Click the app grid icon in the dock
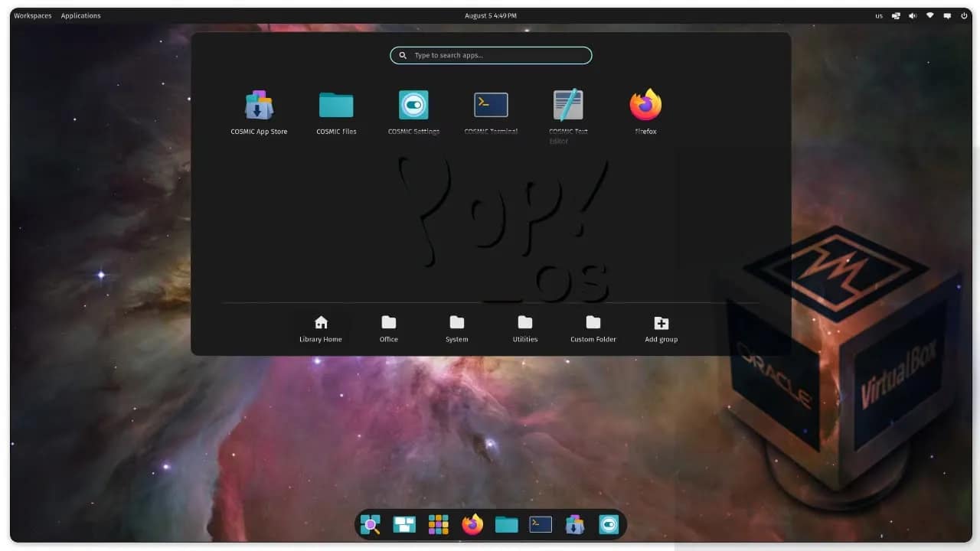 pos(438,524)
